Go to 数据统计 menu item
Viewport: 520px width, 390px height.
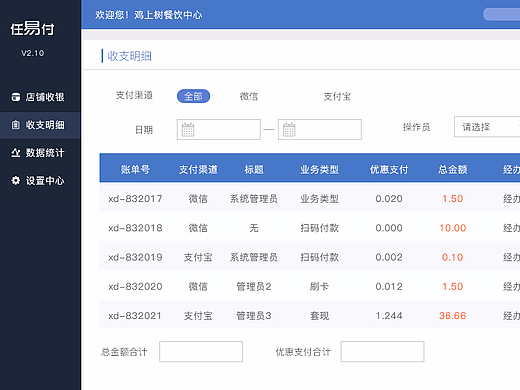click(40, 153)
